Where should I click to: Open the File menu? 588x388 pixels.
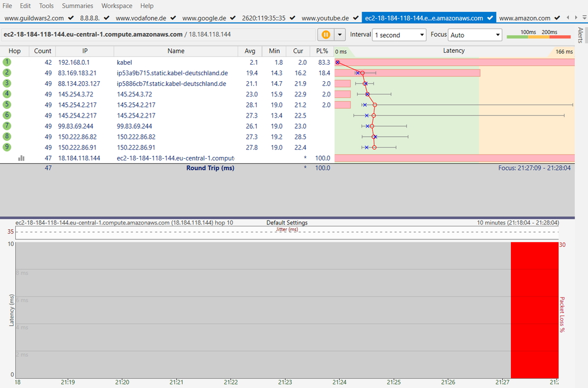[x=7, y=6]
